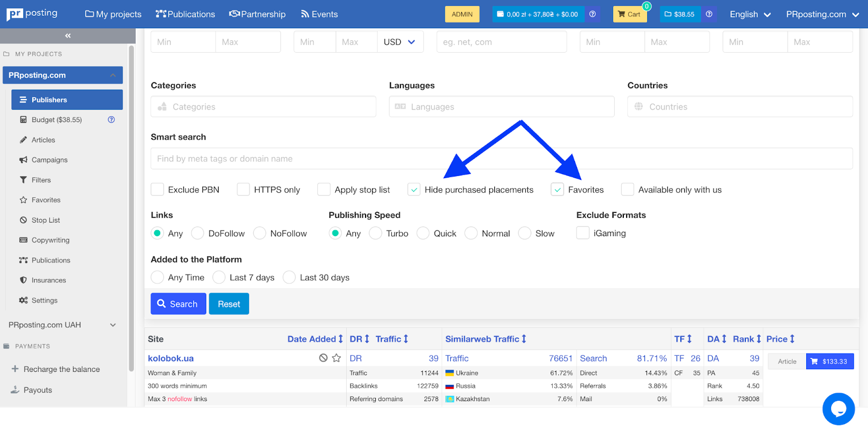Uncheck Hide purchased placements
Screen dimensions: 868x436
tap(414, 189)
